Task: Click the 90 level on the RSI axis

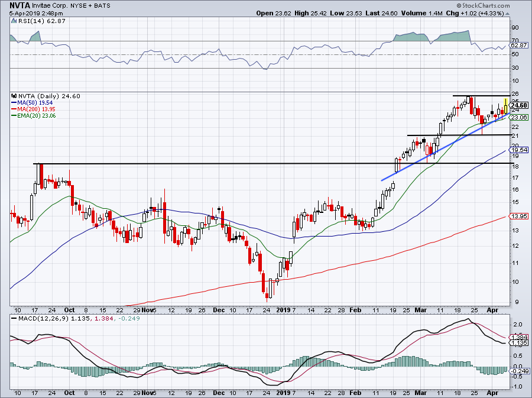Action: (515, 28)
